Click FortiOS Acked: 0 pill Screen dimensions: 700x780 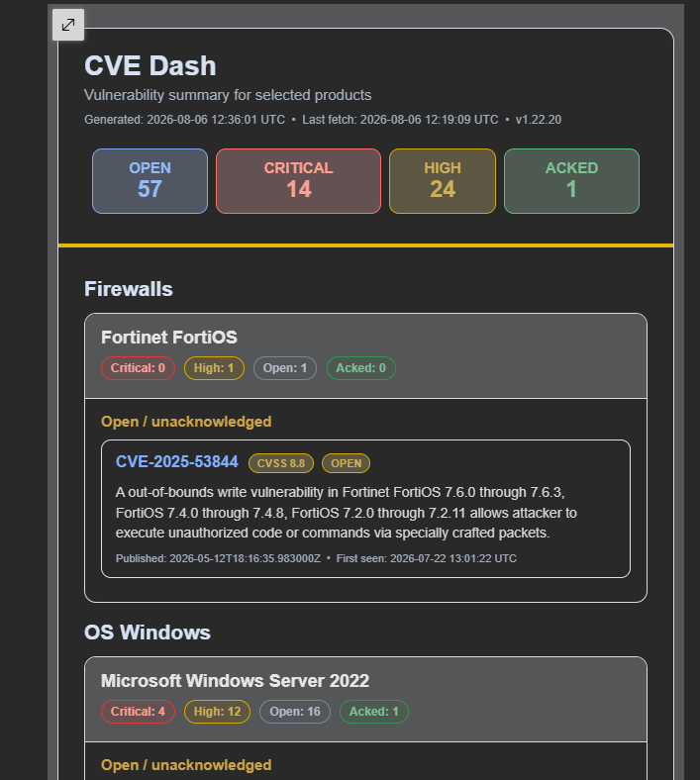tap(361, 368)
